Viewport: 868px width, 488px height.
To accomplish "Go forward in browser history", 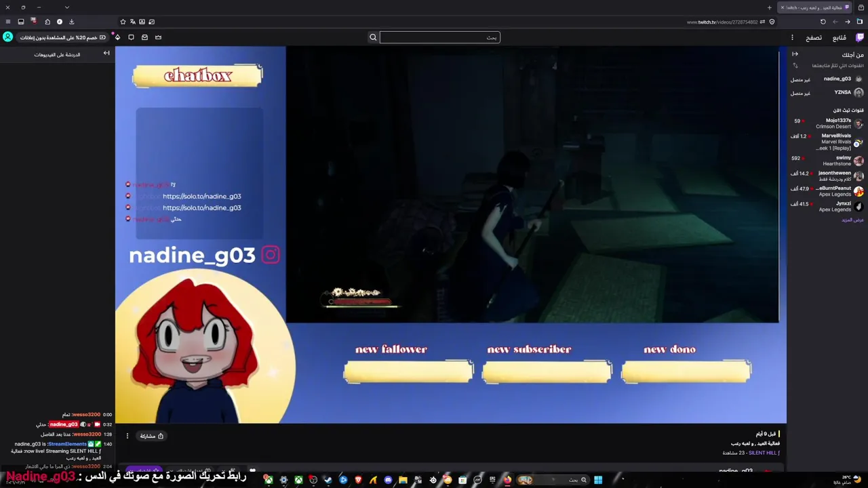I will [835, 22].
